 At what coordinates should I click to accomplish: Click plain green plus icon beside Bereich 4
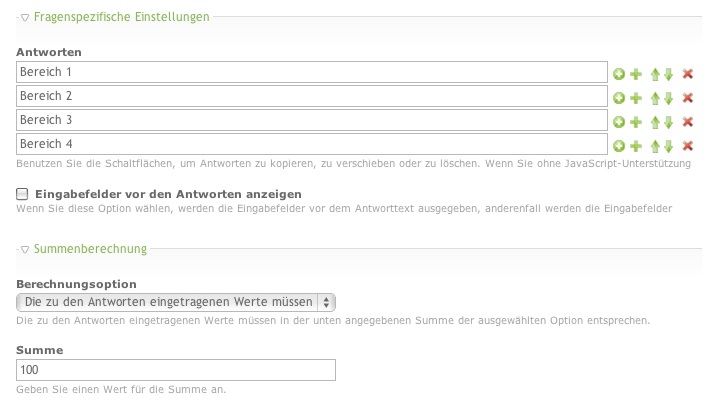[635, 145]
